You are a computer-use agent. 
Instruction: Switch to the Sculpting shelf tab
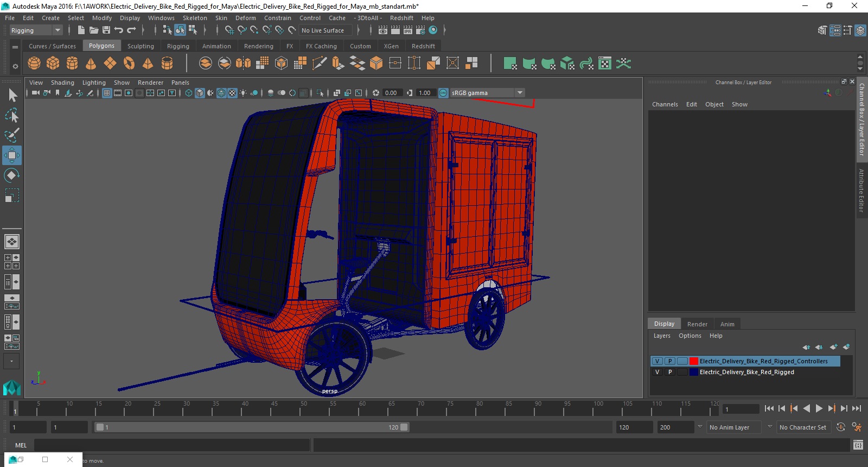141,46
